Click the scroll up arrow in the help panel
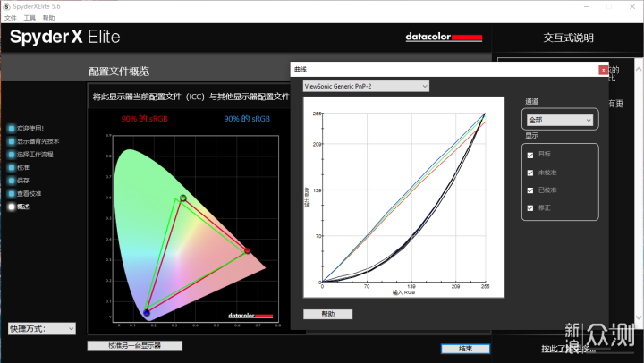 tap(639, 70)
